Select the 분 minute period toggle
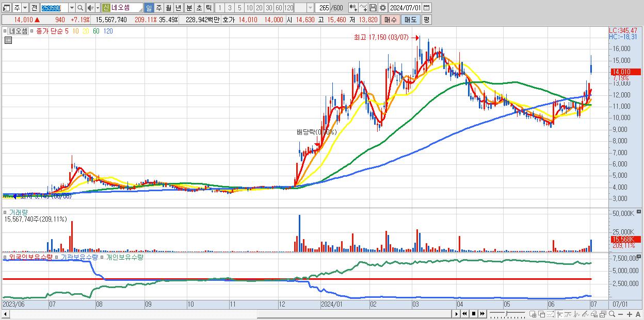This screenshot has width=644, height=320. pyautogui.click(x=189, y=8)
